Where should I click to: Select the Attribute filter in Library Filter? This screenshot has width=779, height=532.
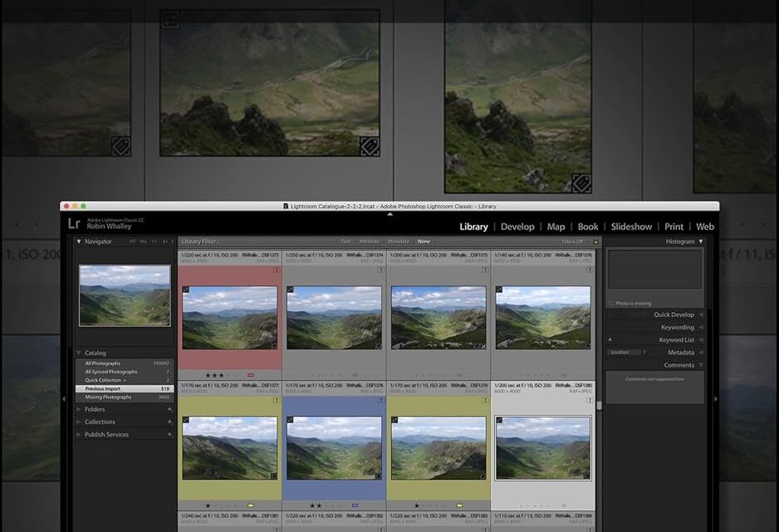tap(369, 242)
